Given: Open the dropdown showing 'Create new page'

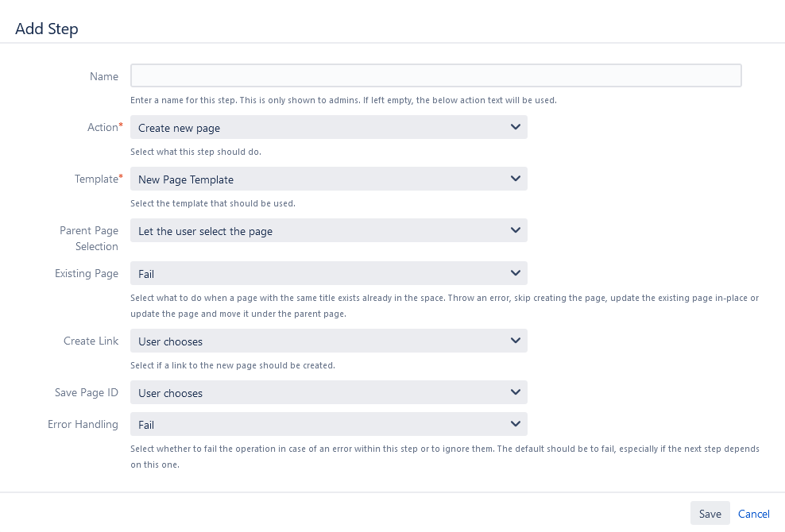Looking at the screenshot, I should point(318,128).
